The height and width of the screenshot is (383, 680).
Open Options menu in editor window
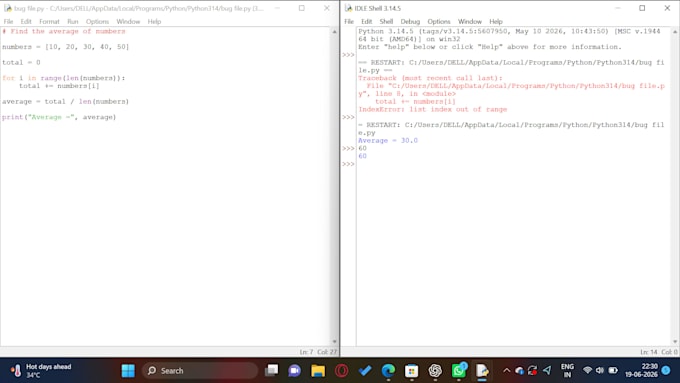97,21
